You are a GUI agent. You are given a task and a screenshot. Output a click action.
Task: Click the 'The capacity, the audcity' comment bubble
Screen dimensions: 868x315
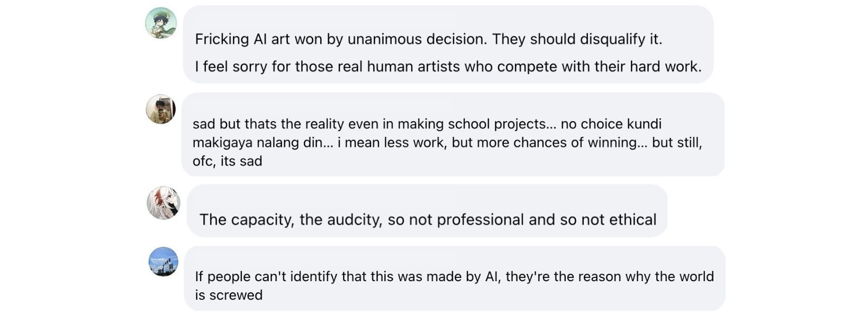427,210
